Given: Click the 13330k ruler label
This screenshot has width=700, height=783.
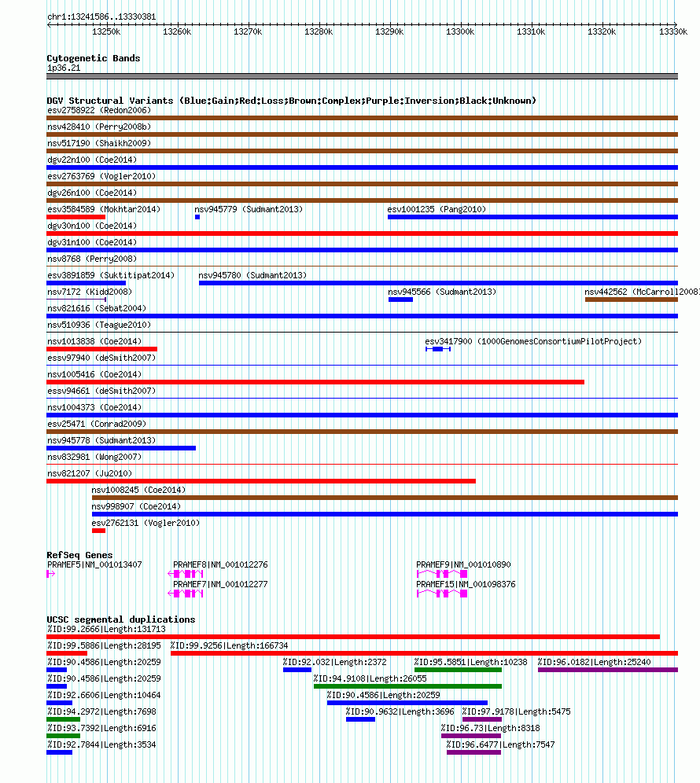Looking at the screenshot, I should [673, 31].
